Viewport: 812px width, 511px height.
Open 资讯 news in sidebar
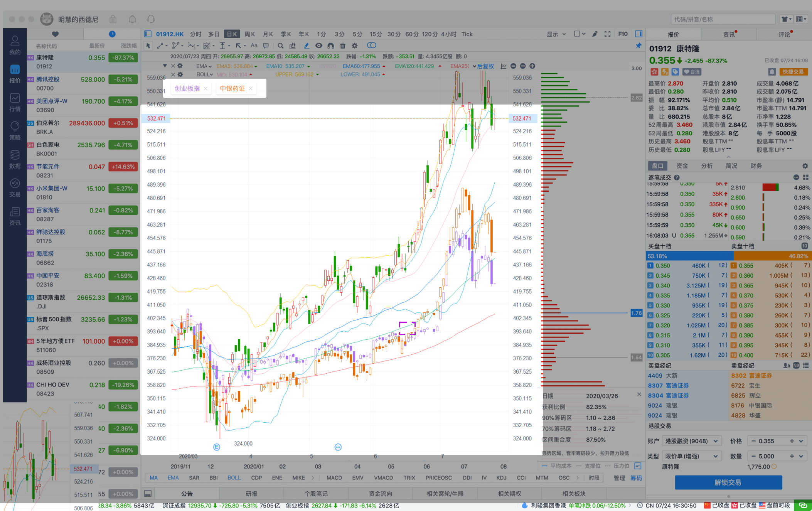click(x=15, y=216)
